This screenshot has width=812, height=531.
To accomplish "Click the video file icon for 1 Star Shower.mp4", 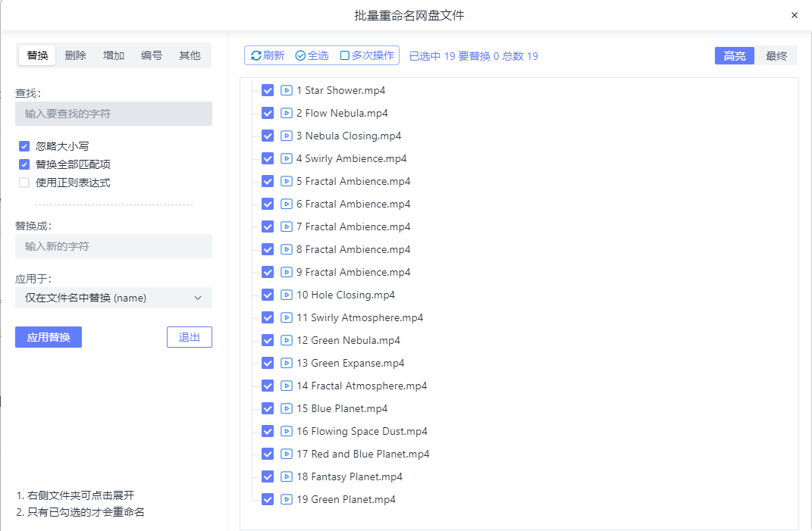I will click(x=287, y=91).
